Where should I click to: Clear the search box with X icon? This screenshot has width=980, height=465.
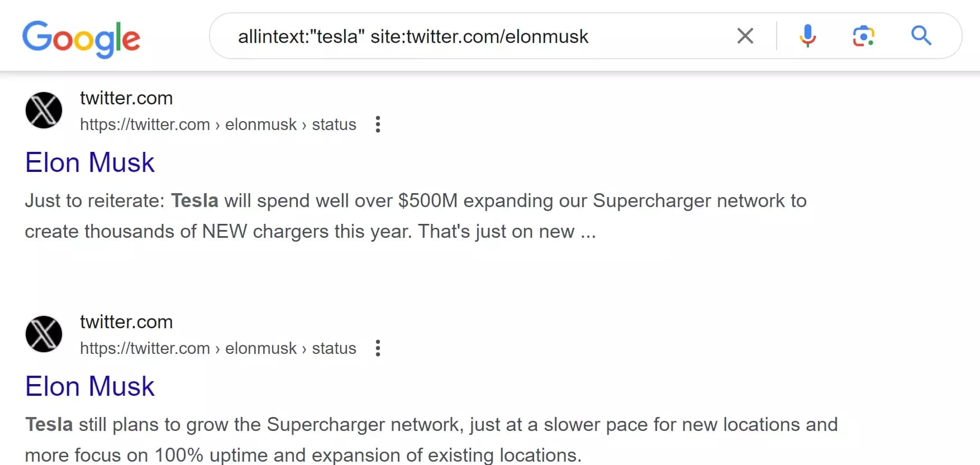tap(745, 36)
